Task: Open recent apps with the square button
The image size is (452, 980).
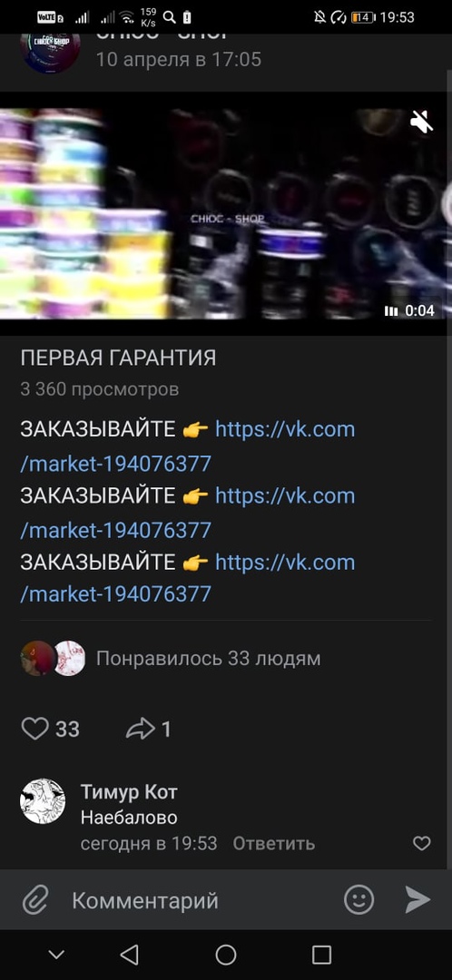Action: [x=321, y=955]
